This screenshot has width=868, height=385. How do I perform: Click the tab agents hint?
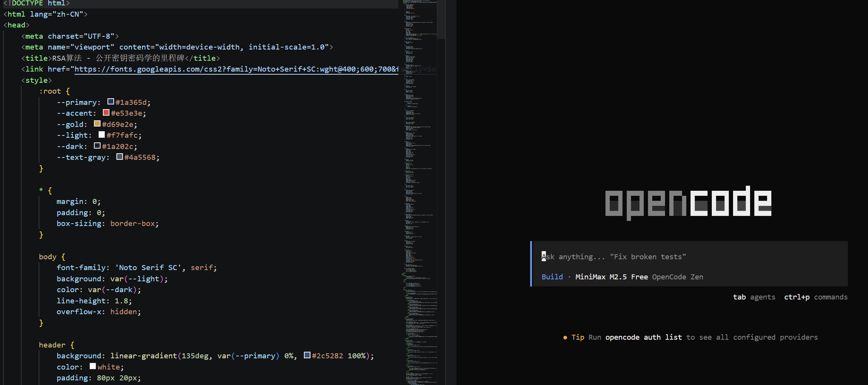pos(754,297)
